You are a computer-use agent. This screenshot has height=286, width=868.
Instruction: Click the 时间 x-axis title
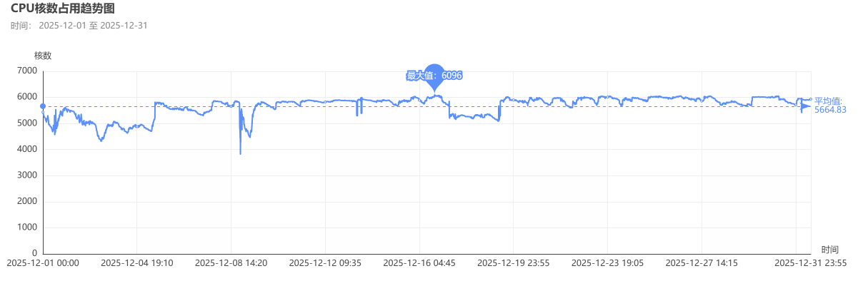(829, 250)
